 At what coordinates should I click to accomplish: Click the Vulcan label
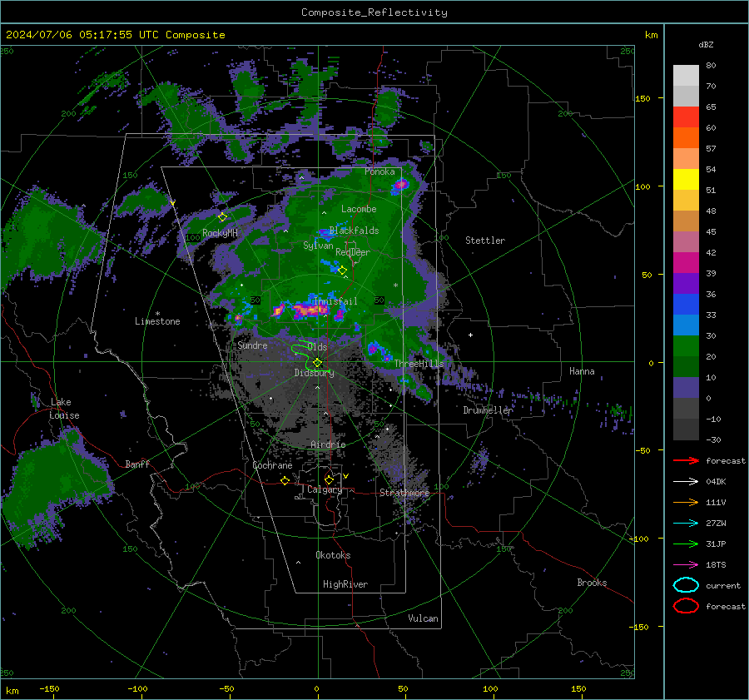tap(423, 618)
